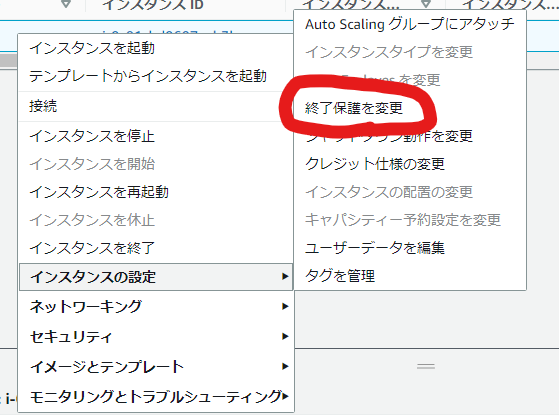Image resolution: width=559 pixels, height=415 pixels.
Task: Select インスタンスを起動 menu entry
Action: [x=92, y=48]
